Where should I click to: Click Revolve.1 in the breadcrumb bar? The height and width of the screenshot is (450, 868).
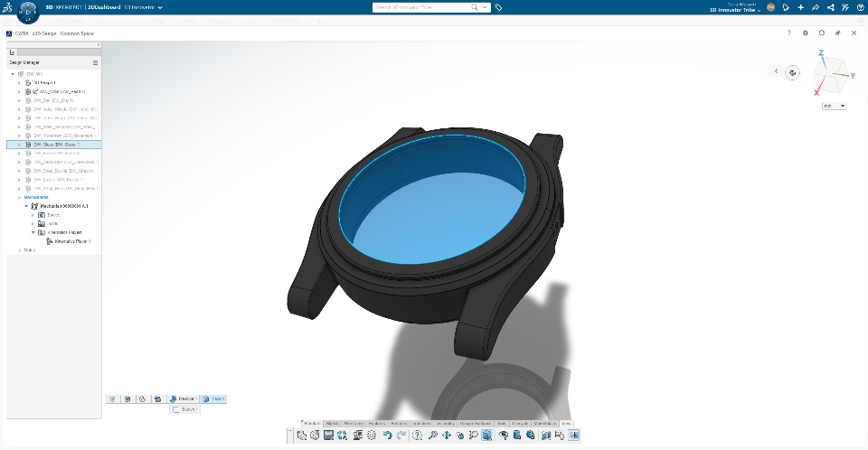[184, 398]
